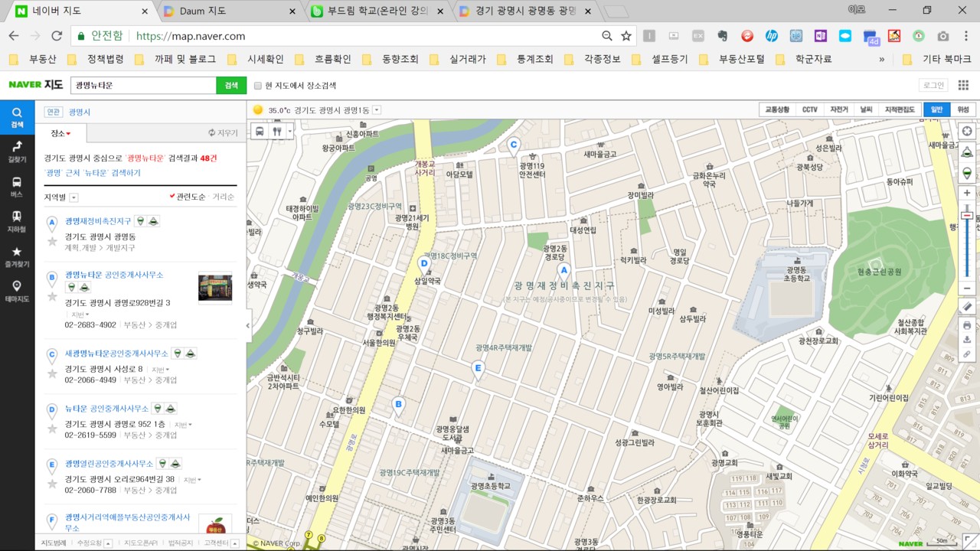Switch to Daum 지도 browser tab
This screenshot has width=980, height=551.
pos(227,11)
